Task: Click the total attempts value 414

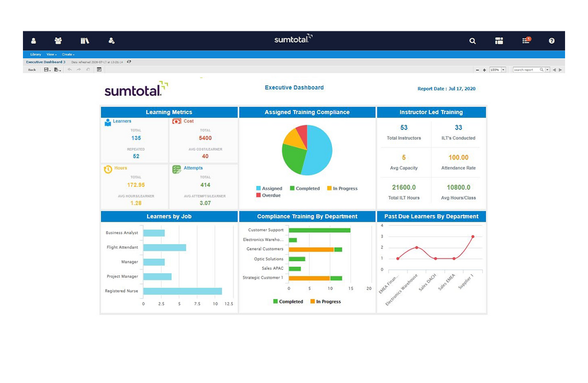Action: point(205,185)
